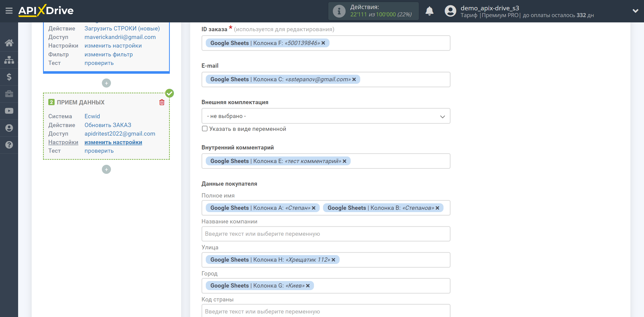The width and height of the screenshot is (644, 317).
Task: Click the 'Настройки' label in receiver block
Action: (63, 142)
